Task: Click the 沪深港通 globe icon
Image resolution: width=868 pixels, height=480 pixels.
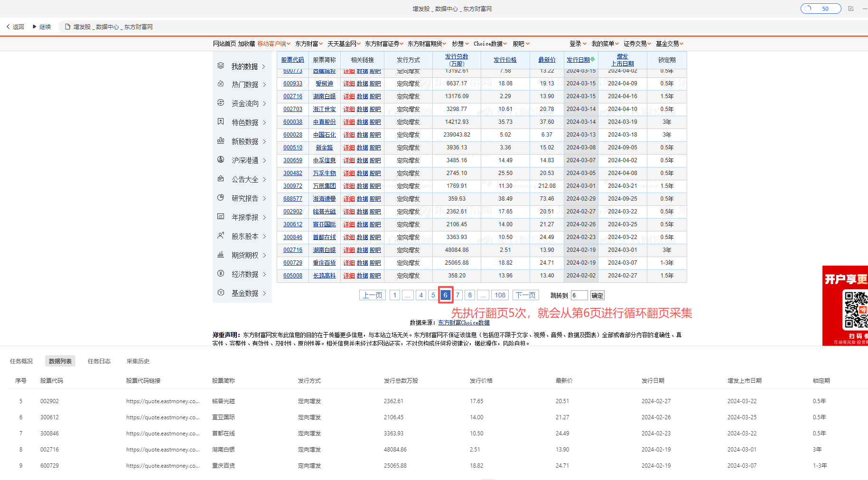Action: (x=221, y=159)
